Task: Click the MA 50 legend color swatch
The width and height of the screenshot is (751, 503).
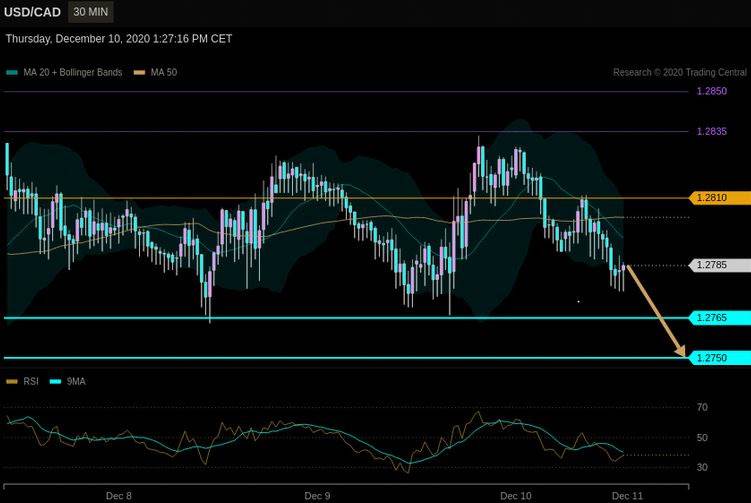Action: pyautogui.click(x=139, y=73)
